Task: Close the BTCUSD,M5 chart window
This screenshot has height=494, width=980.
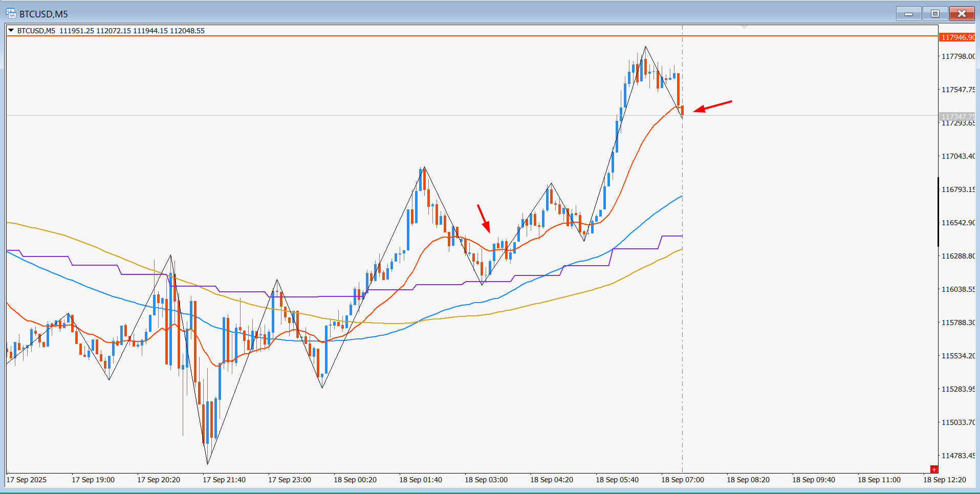Action: pyautogui.click(x=962, y=14)
